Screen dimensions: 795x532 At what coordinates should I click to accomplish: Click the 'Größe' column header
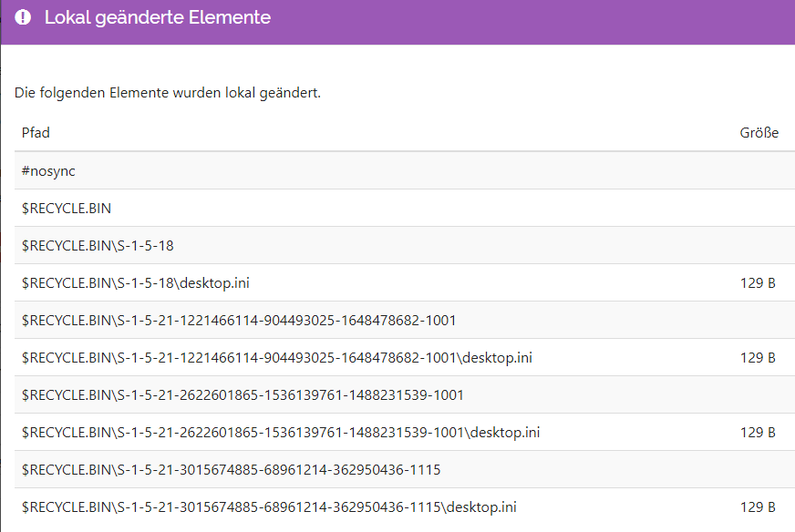click(x=759, y=133)
